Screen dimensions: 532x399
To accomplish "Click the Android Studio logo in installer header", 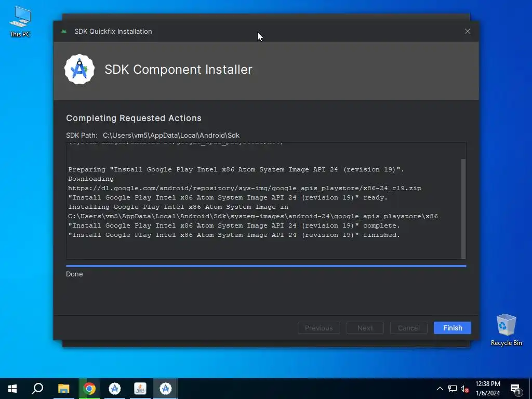I will [79, 69].
